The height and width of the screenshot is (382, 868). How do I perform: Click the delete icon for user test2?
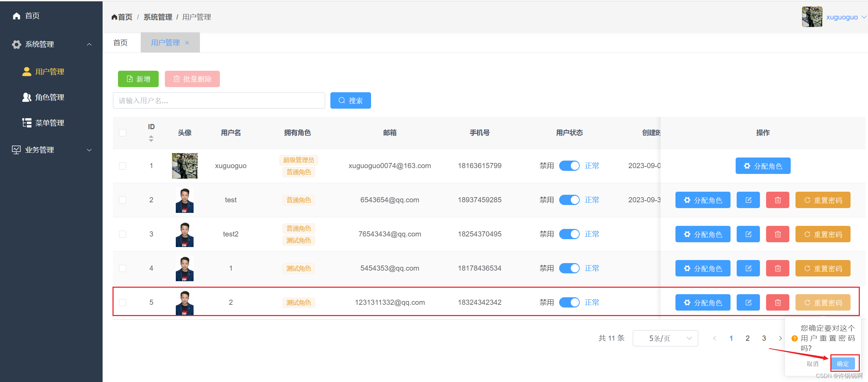coord(777,234)
